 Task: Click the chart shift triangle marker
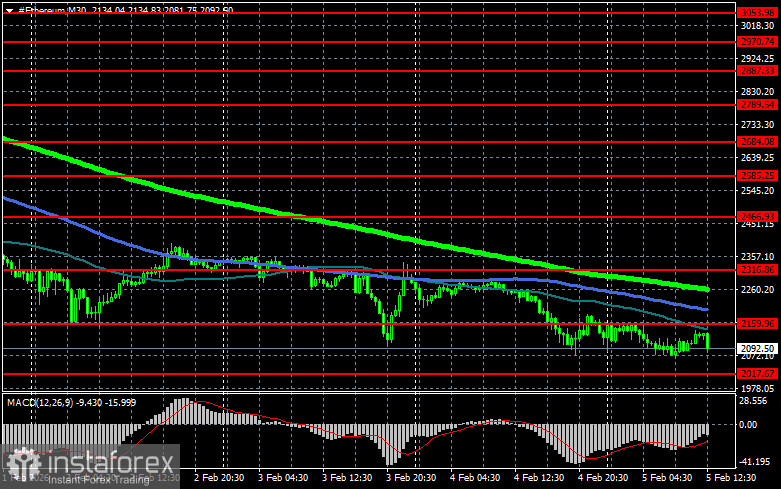point(9,10)
